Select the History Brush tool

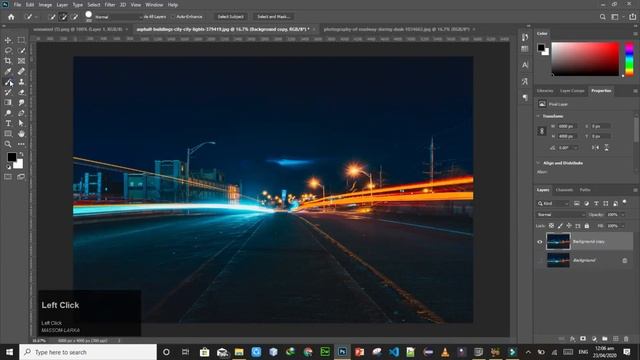coord(8,92)
